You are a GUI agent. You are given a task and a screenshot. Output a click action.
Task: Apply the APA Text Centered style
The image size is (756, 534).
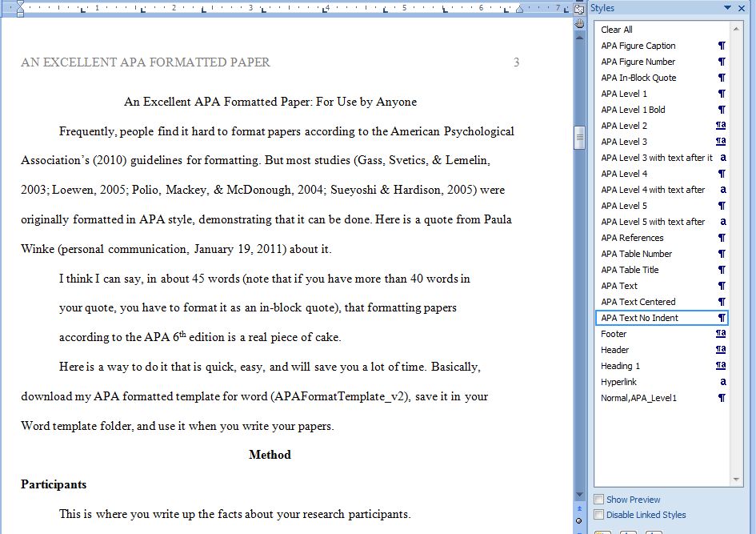pos(662,302)
